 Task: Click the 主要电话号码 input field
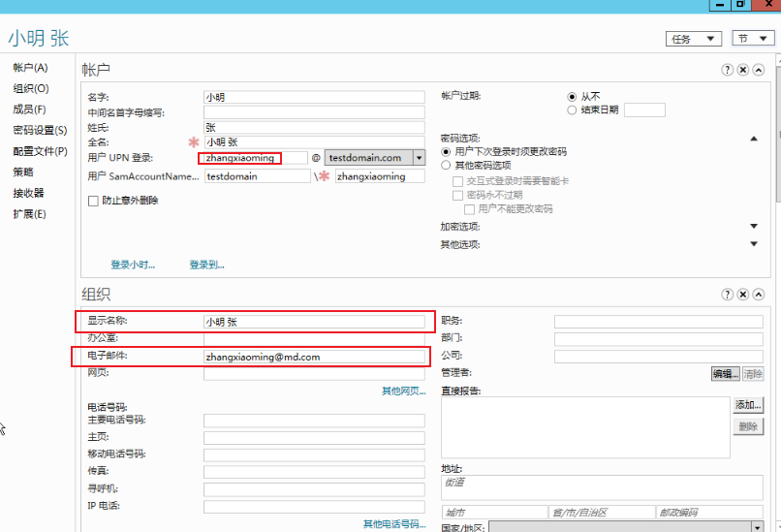click(x=314, y=421)
